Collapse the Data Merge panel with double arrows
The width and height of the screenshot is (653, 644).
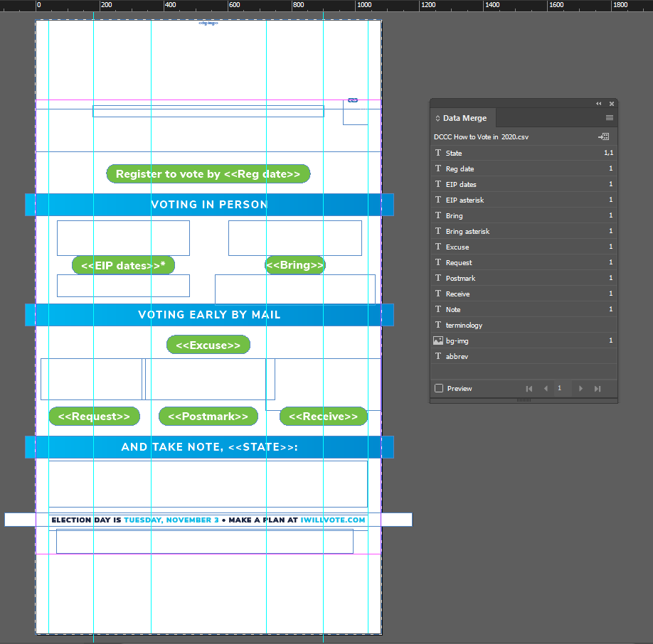[598, 104]
